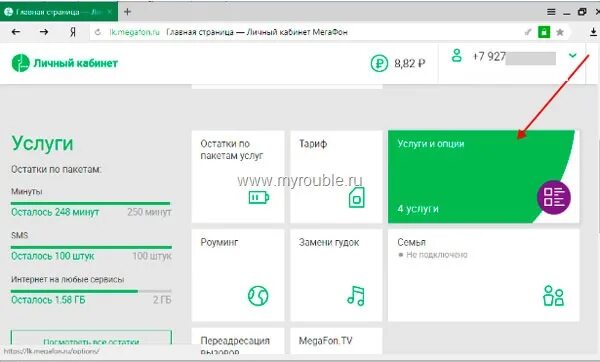Open the MegaFon.TV tile
600x362 pixels.
(336, 341)
